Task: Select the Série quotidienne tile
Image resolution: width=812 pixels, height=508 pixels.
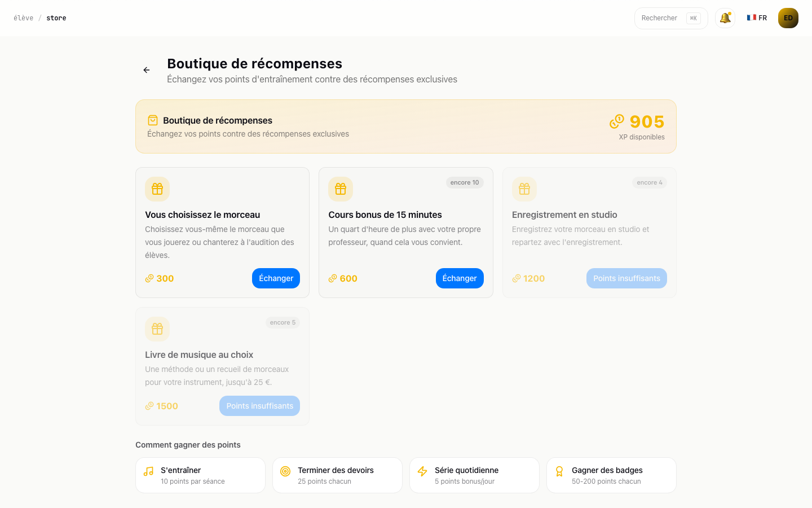Action: coord(474,475)
